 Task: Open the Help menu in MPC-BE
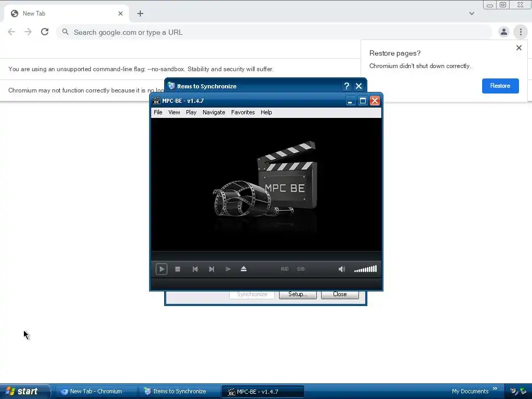point(267,112)
